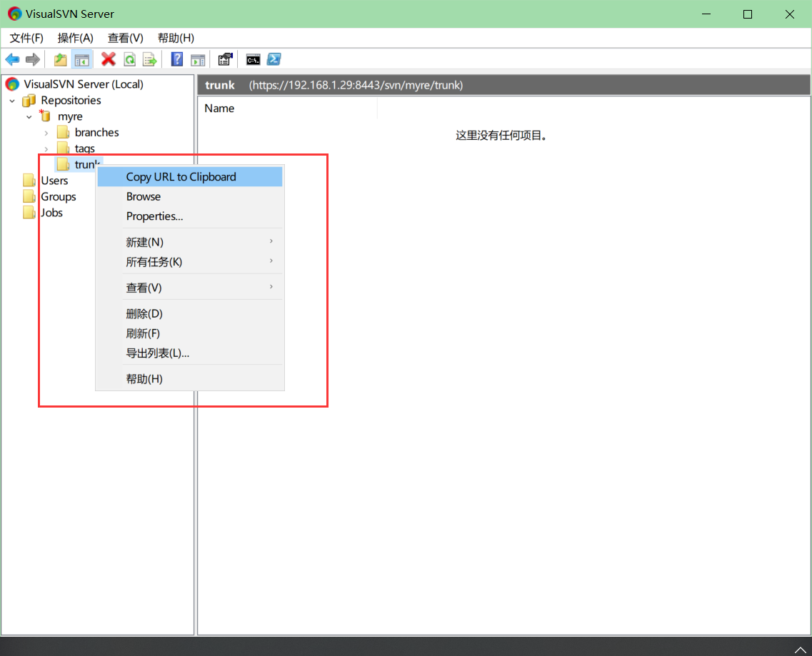
Task: Select the myre repository in tree
Action: pyautogui.click(x=70, y=116)
